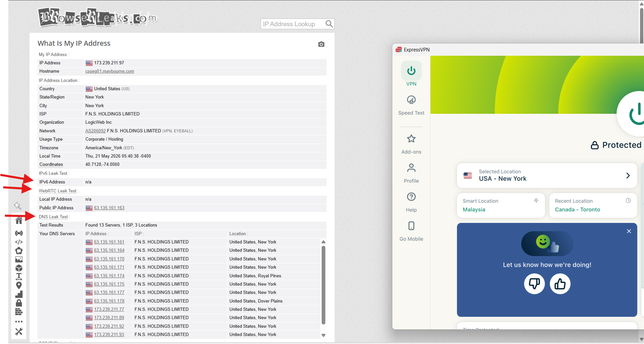
Task: Close the ExpressVPN feedback banner
Action: [629, 231]
